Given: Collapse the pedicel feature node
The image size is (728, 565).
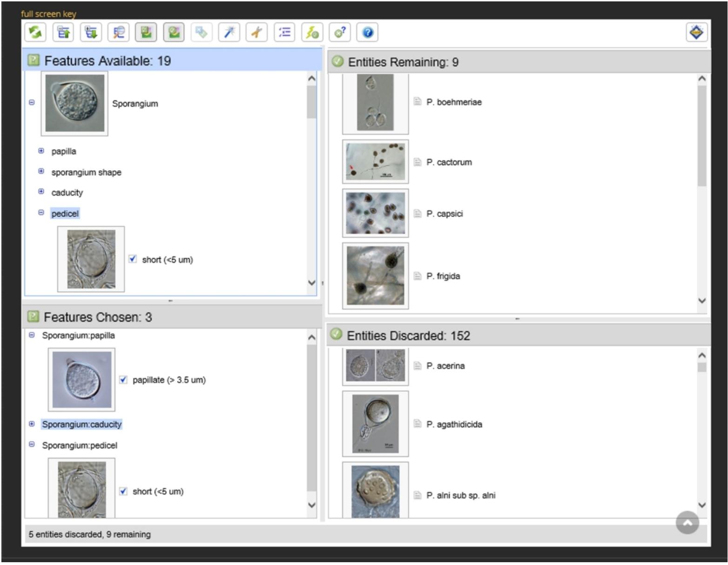Looking at the screenshot, I should click(41, 213).
